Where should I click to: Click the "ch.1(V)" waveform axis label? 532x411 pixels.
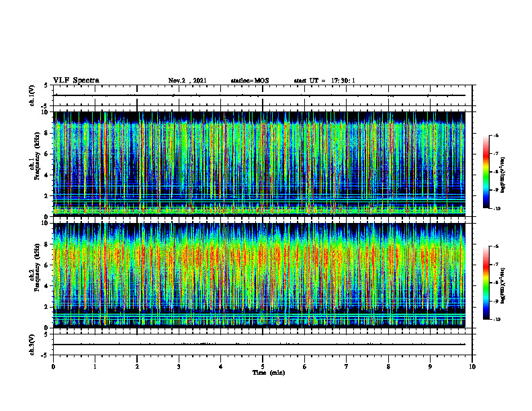coord(32,95)
